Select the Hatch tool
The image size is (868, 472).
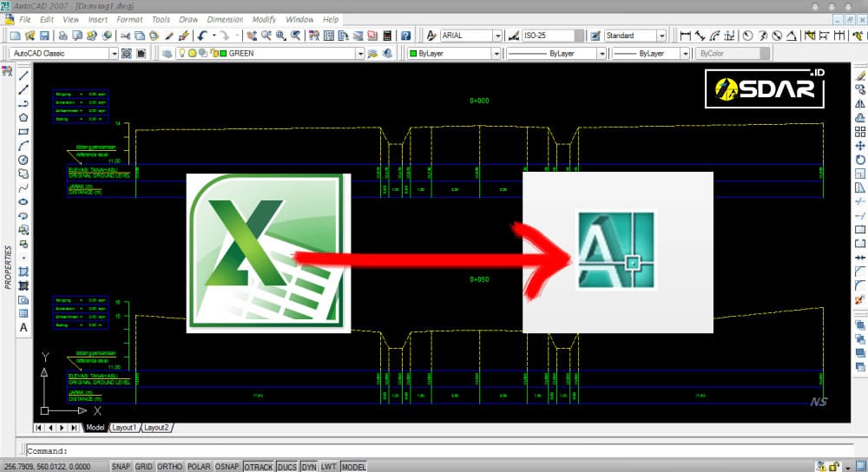(23, 272)
